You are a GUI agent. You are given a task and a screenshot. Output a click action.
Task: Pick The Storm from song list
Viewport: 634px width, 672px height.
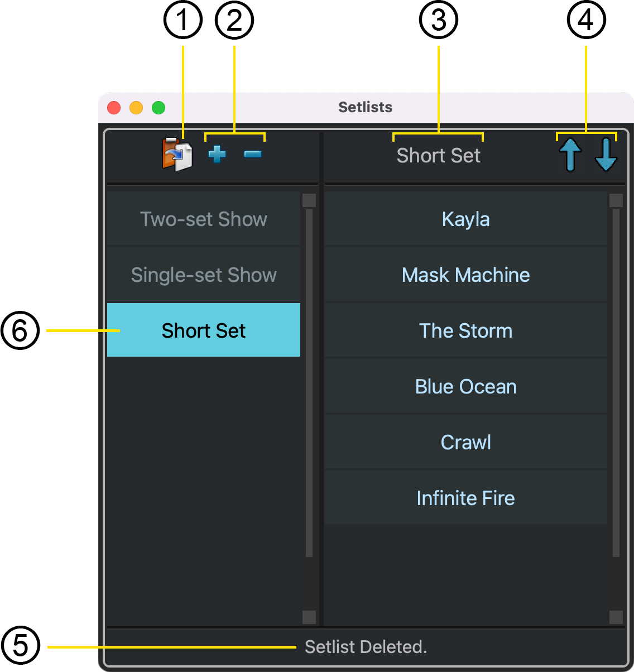(x=465, y=330)
